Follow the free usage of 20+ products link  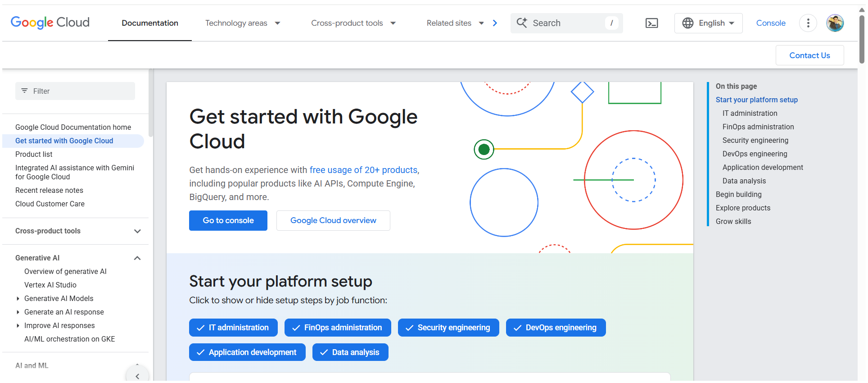coord(363,170)
